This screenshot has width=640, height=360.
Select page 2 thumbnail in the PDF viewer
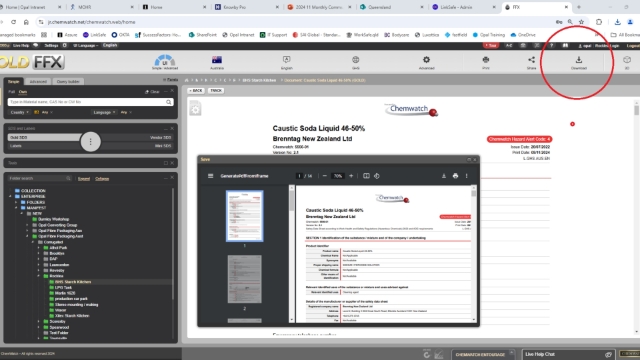click(244, 279)
